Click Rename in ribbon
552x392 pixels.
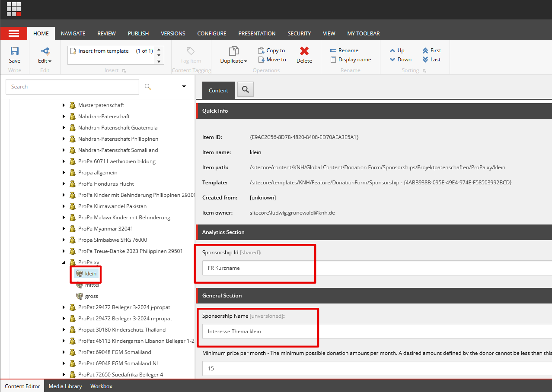344,51
